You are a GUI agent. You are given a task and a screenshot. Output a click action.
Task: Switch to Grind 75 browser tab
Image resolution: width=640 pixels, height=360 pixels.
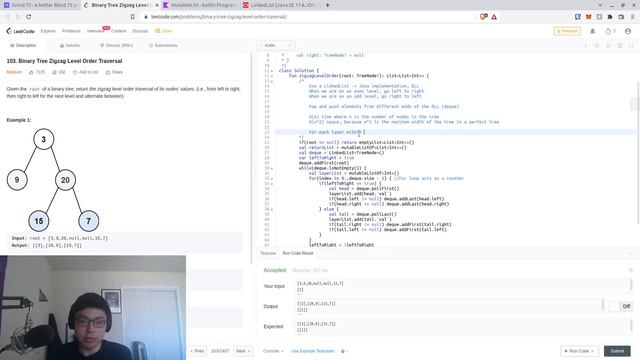[x=40, y=5]
